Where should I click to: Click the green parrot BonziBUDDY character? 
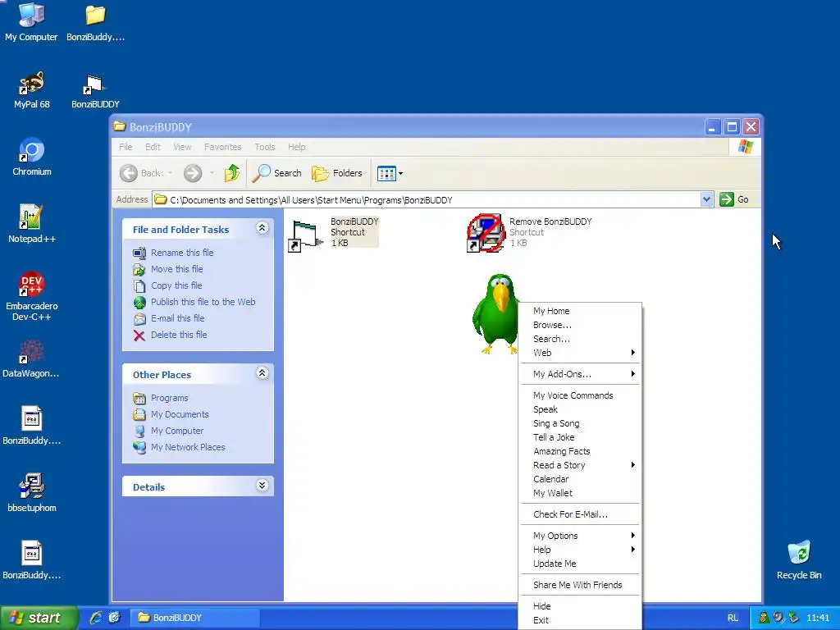coord(495,314)
